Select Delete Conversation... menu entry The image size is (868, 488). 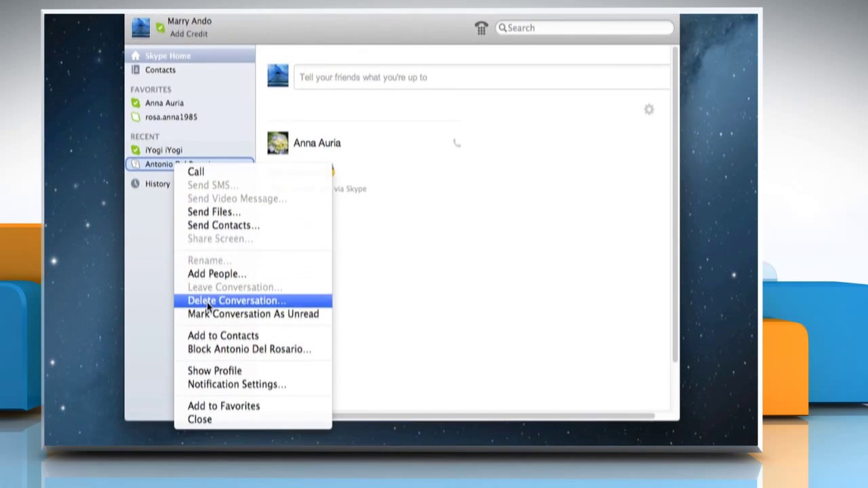pos(253,300)
